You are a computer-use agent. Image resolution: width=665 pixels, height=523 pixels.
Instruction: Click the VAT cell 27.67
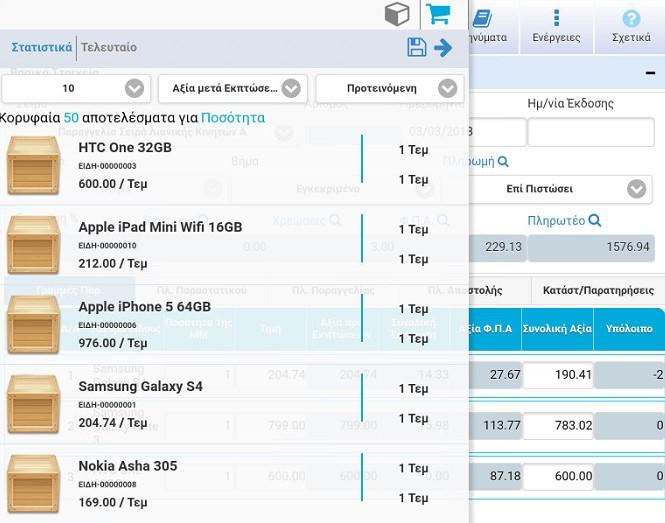pos(495,375)
